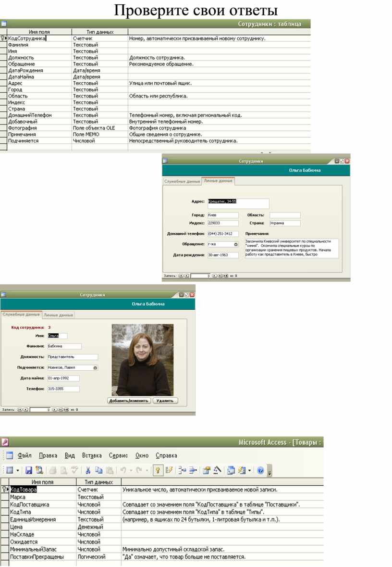392x567 pixels.
Task: Open the Файл menu
Action: coord(24,455)
